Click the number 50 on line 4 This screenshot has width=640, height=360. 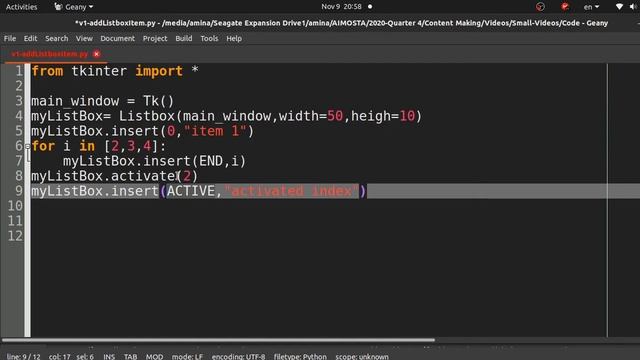pos(335,116)
